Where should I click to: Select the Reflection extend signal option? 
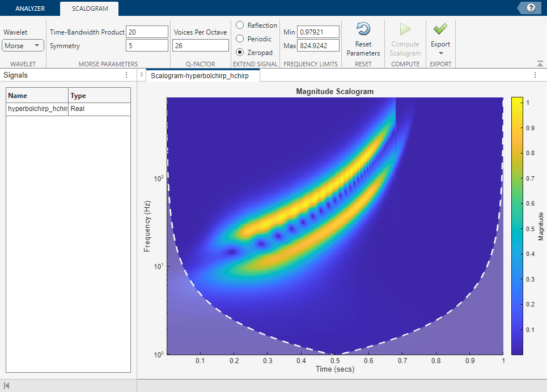click(x=240, y=25)
